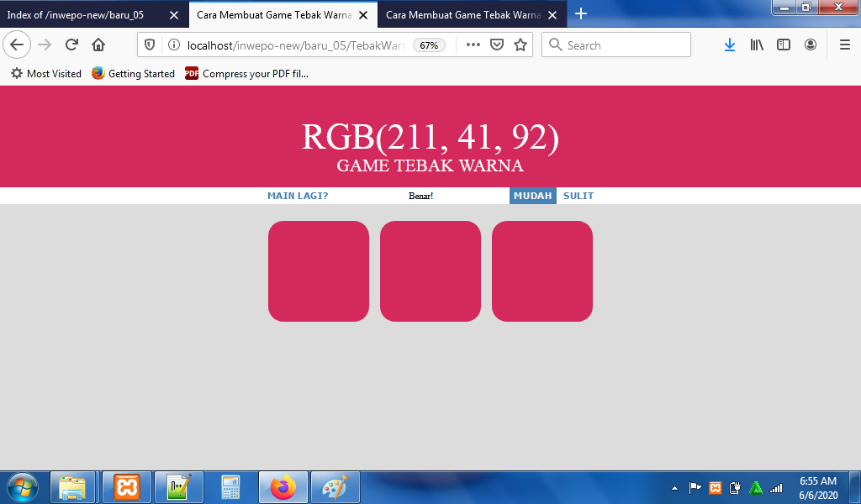Open the clock showing 6:55 AM
The image size is (861, 504).
pyautogui.click(x=818, y=488)
